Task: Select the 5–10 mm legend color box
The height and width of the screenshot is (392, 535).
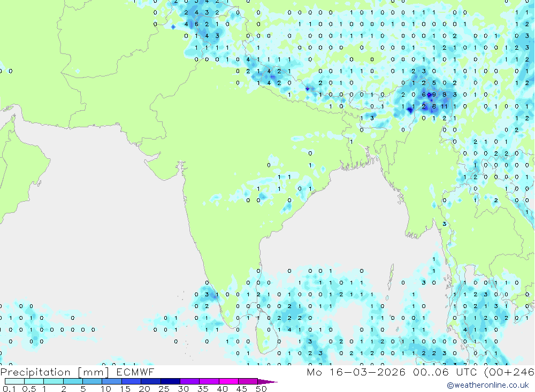Action: coord(93,381)
